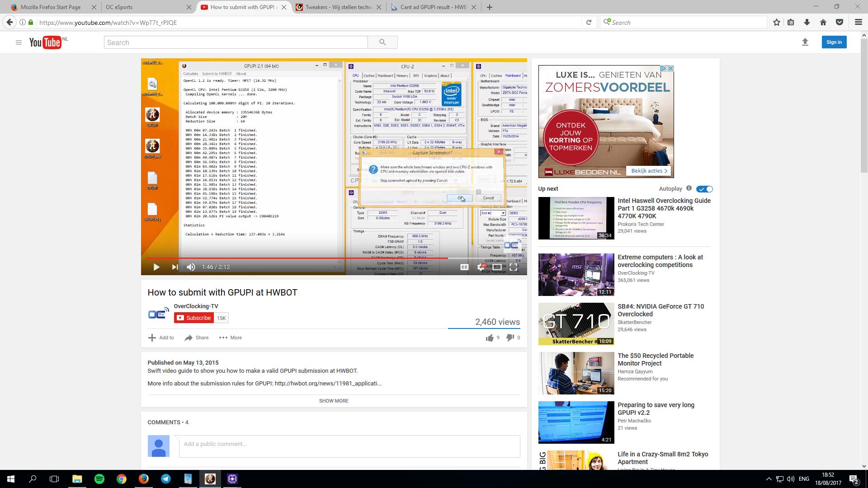Open YouTube hamburger guide menu
The width and height of the screenshot is (868, 488).
click(x=19, y=42)
